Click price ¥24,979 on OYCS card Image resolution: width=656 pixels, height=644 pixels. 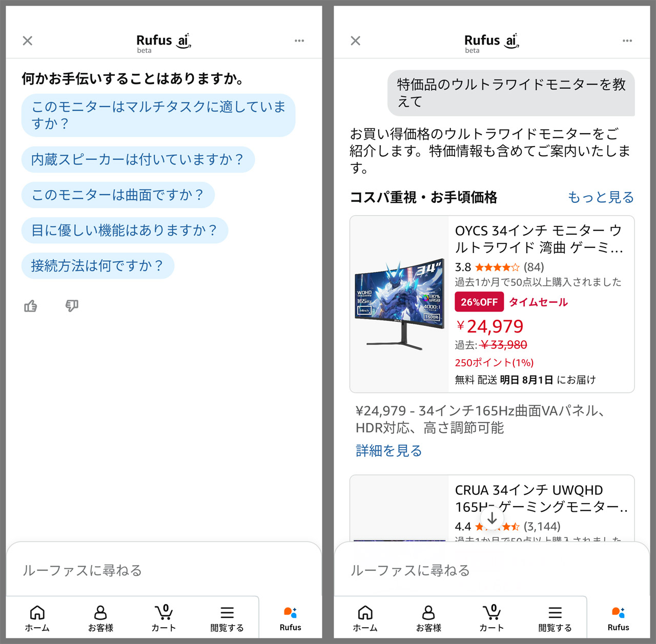[x=490, y=326]
